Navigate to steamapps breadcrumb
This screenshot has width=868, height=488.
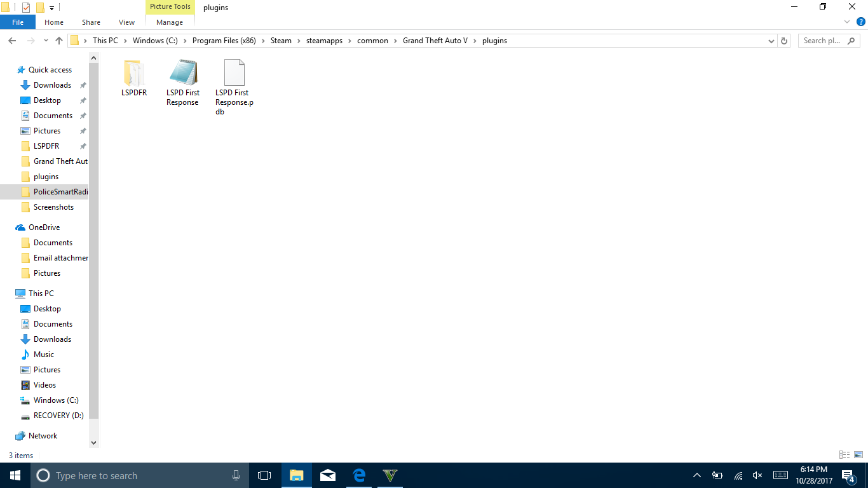point(323,41)
